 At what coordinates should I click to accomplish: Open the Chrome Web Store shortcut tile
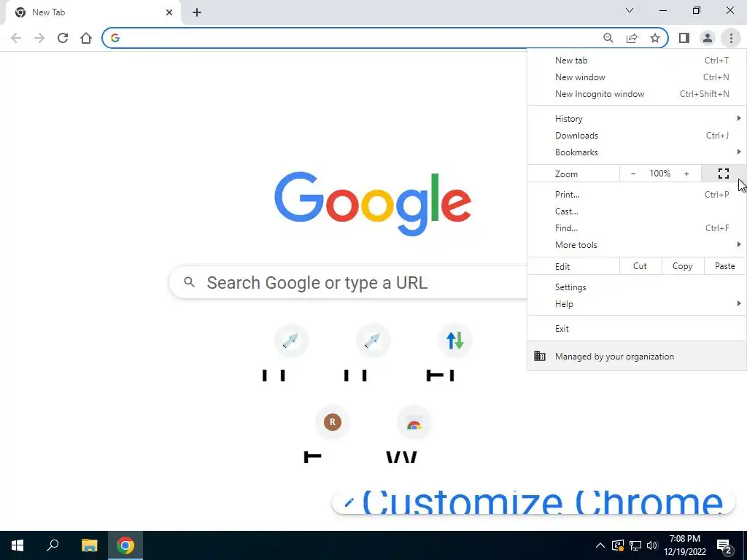(x=414, y=422)
